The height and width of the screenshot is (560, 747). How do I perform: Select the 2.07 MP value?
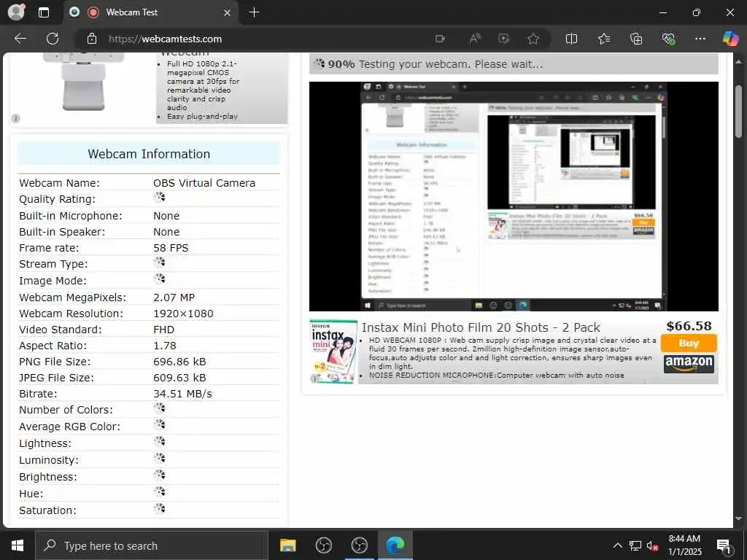point(174,297)
